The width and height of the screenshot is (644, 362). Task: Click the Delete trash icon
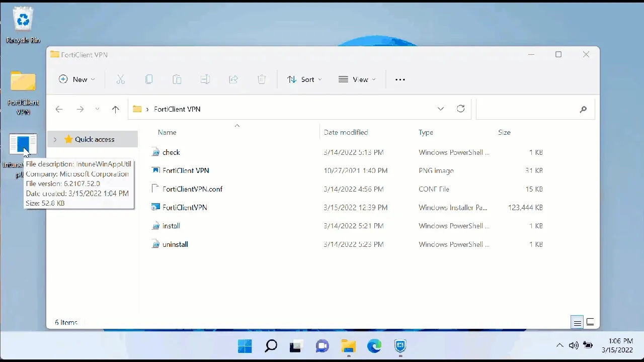[x=262, y=79]
